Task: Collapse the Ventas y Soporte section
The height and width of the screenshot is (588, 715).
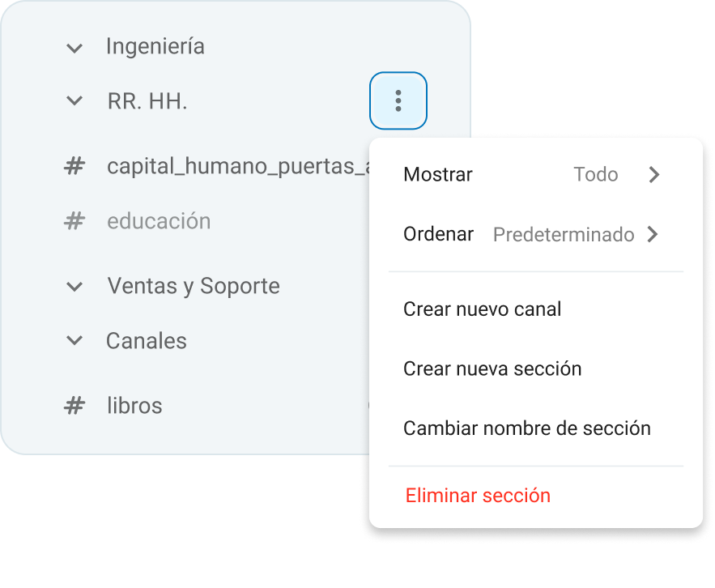Action: pyautogui.click(x=74, y=286)
